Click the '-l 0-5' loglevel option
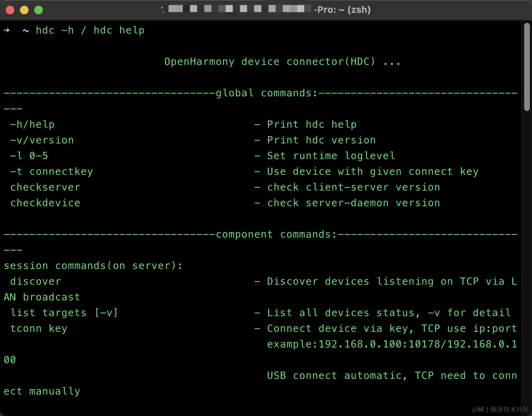This screenshot has height=416, width=532. coord(29,156)
